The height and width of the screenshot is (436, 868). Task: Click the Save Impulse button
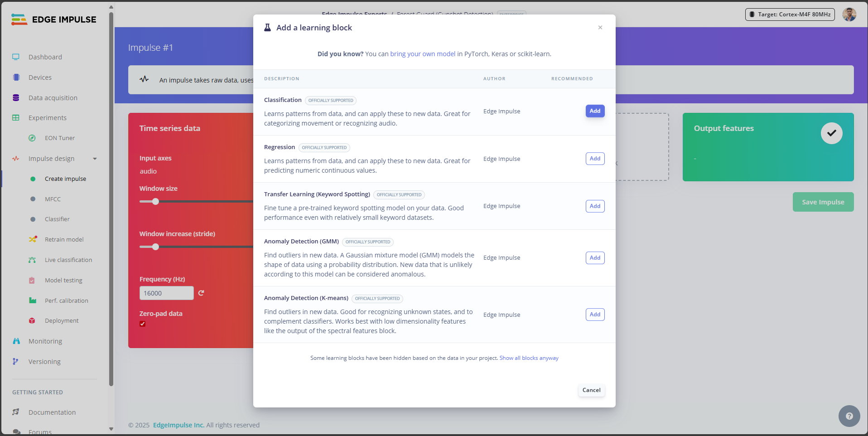[823, 202]
